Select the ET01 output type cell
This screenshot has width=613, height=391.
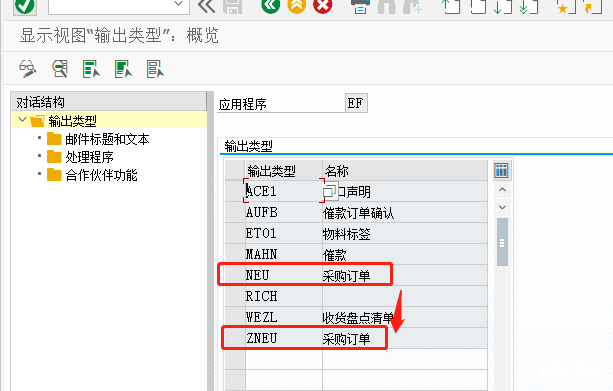pyautogui.click(x=283, y=233)
